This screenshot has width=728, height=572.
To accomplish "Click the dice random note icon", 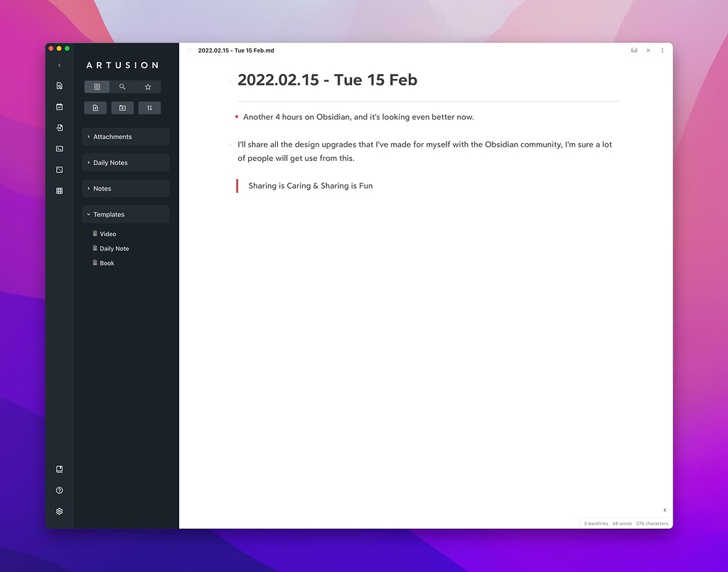I will click(x=60, y=170).
